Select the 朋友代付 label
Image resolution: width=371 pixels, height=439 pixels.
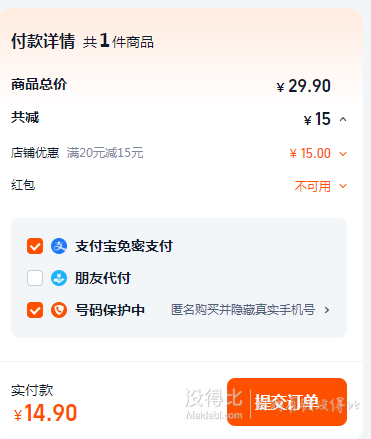click(103, 278)
